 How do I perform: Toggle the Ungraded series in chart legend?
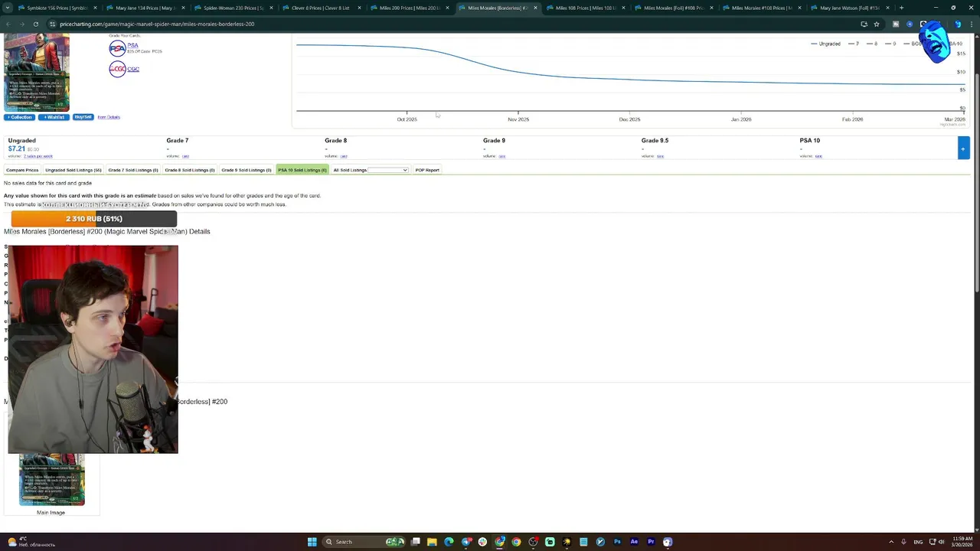(825, 44)
